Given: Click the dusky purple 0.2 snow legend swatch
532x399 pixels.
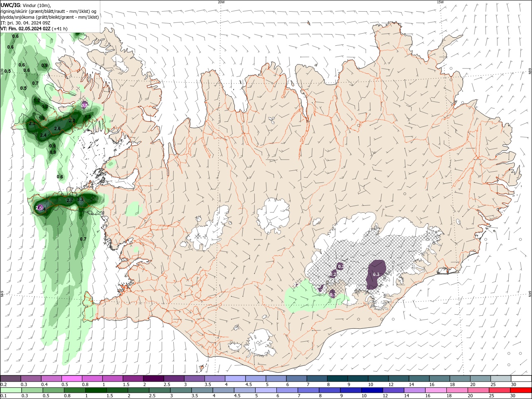Looking at the screenshot, I should (x=10, y=379).
